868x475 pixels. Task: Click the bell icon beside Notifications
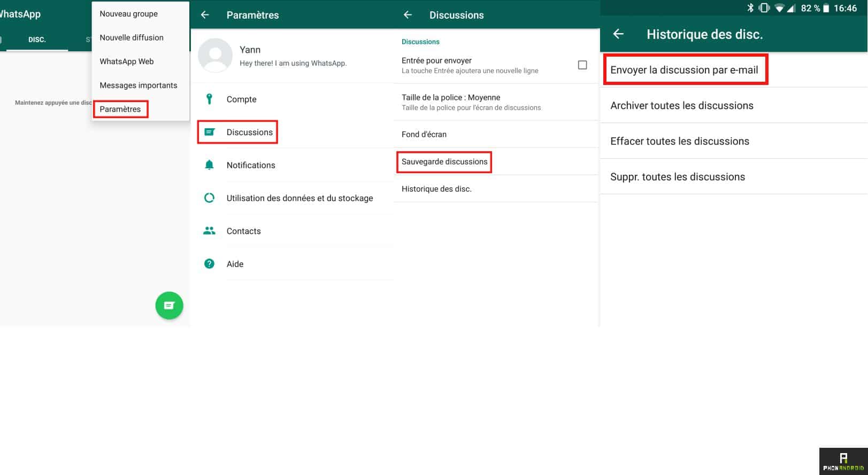click(x=209, y=165)
